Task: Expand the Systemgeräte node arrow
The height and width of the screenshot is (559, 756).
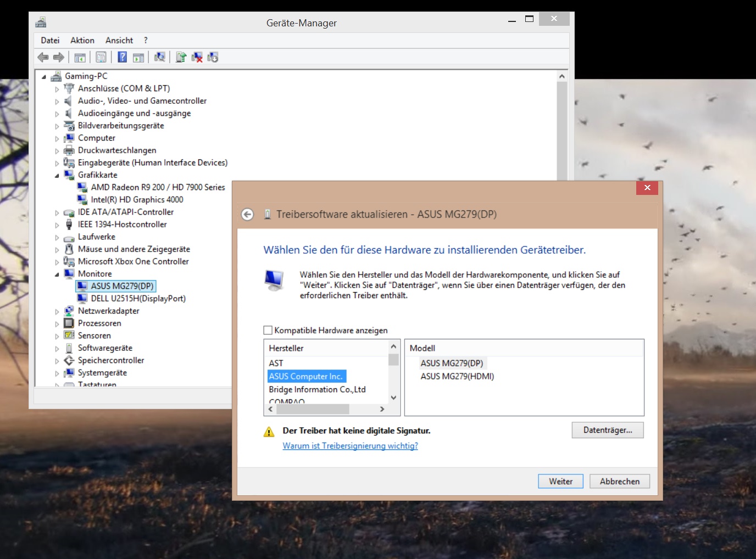Action: pyautogui.click(x=57, y=373)
